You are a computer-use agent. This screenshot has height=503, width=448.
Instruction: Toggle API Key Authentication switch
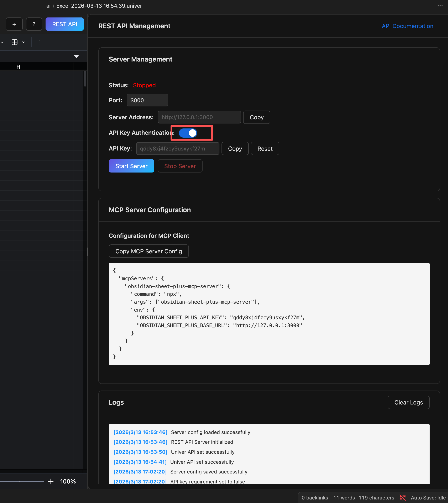(188, 133)
